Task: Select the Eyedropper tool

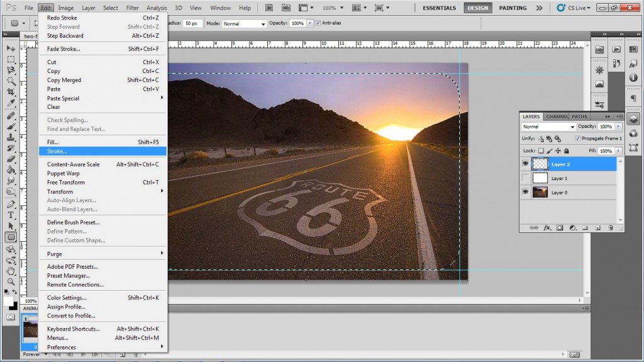Action: 11,103
